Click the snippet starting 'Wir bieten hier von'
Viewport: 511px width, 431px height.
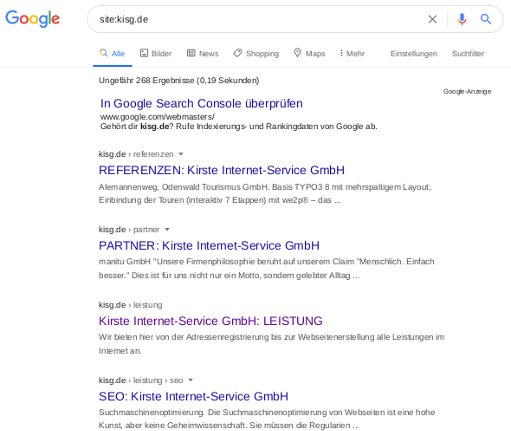(271, 344)
